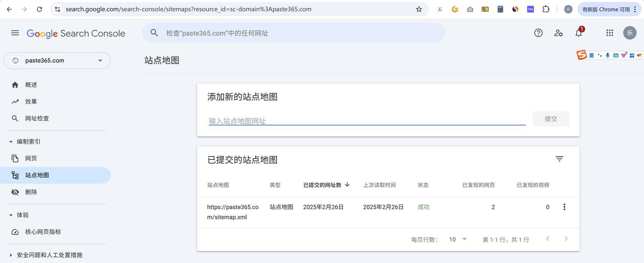644x263 pixels.
Task: Toggle Sogou English/Chinese input mode
Action: 591,55
